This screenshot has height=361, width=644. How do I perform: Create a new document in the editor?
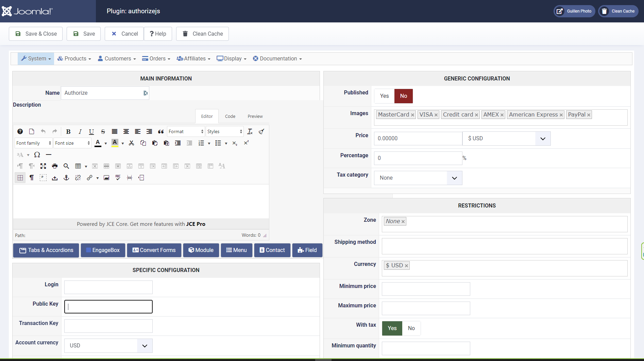(x=32, y=132)
